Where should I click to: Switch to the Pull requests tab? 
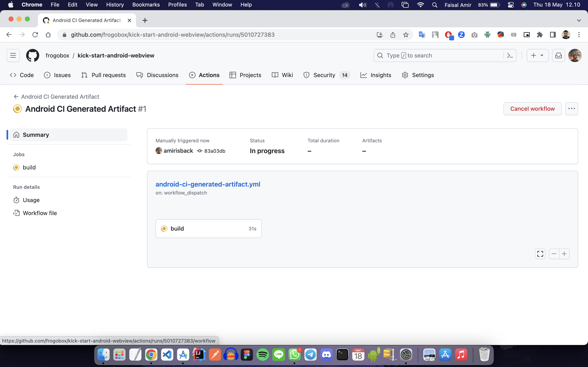tap(104, 75)
